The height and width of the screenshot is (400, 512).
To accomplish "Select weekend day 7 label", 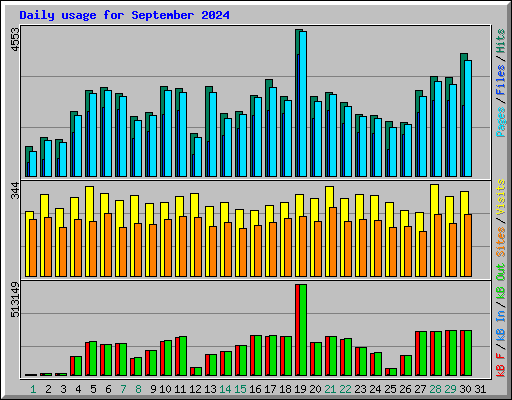I will 123,389.
